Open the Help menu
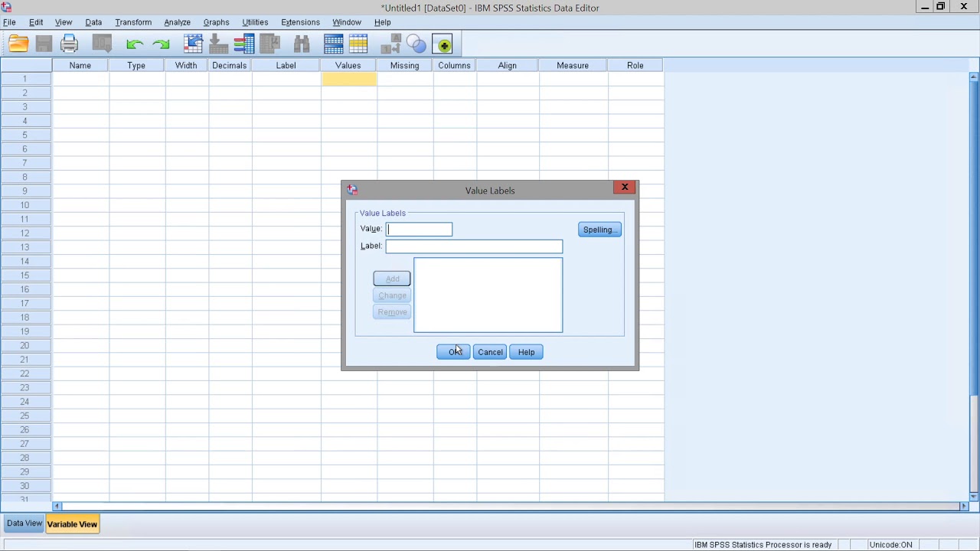Viewport: 980px width, 551px height. pyautogui.click(x=382, y=22)
